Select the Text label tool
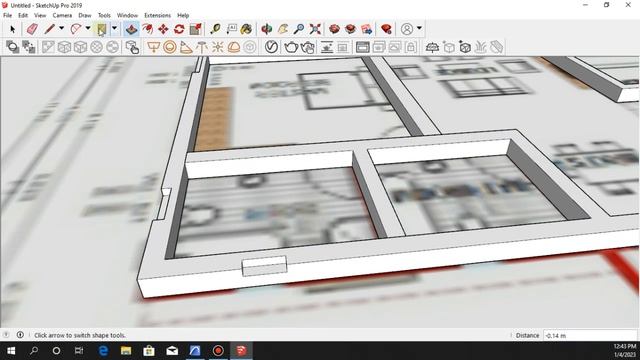The image size is (640, 360). tap(231, 29)
